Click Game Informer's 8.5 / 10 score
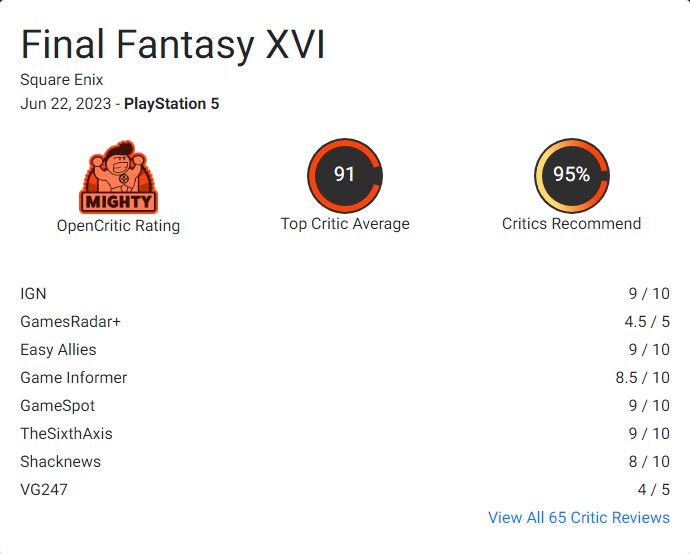This screenshot has width=690, height=554. [x=643, y=377]
